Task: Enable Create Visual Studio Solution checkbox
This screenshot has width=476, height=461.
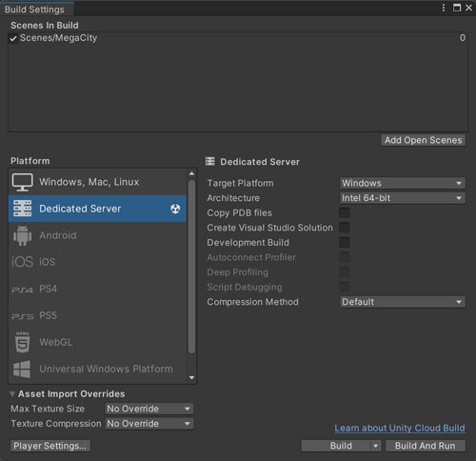Action: click(345, 228)
